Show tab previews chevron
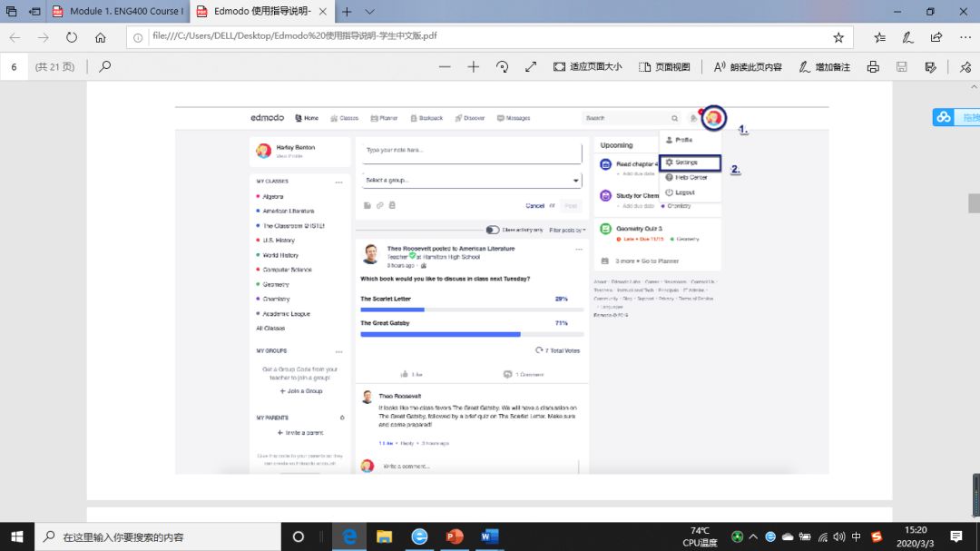980x551 pixels. [370, 11]
